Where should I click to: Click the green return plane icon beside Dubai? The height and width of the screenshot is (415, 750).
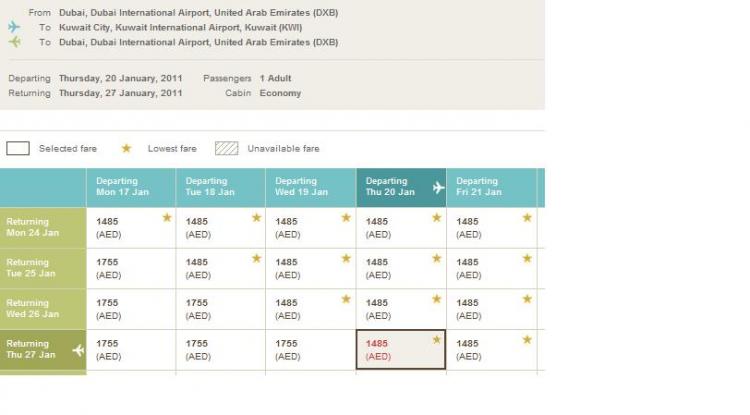(14, 42)
